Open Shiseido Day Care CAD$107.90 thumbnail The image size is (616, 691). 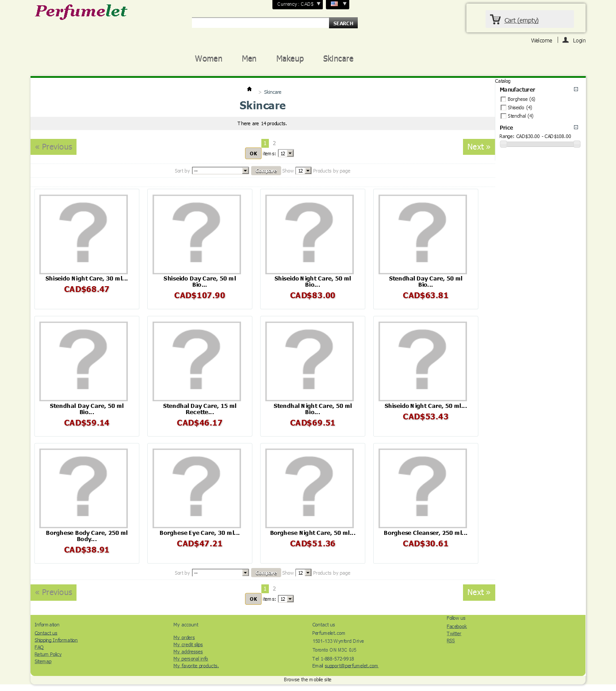coord(197,234)
